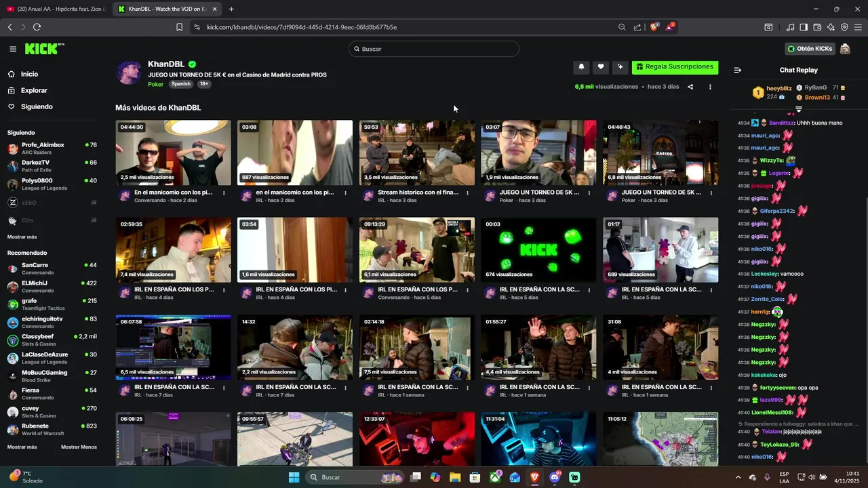
Task: Open options for Stream historico video
Action: 467,193
